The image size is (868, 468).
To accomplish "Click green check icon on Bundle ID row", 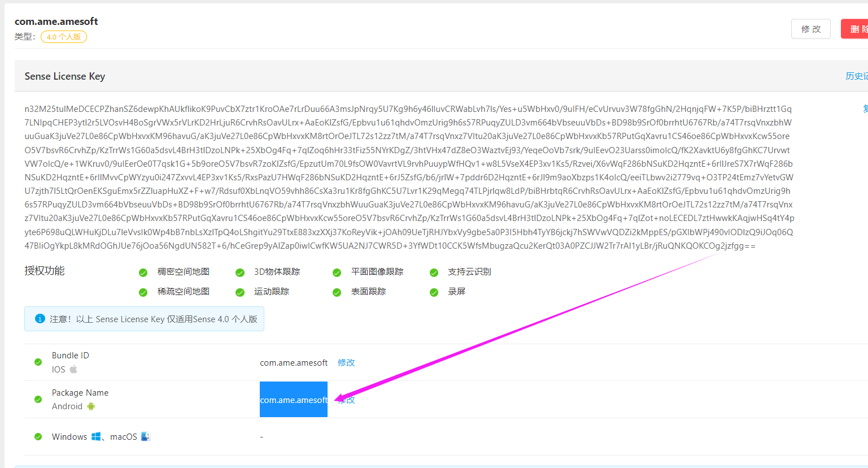I will 38,362.
